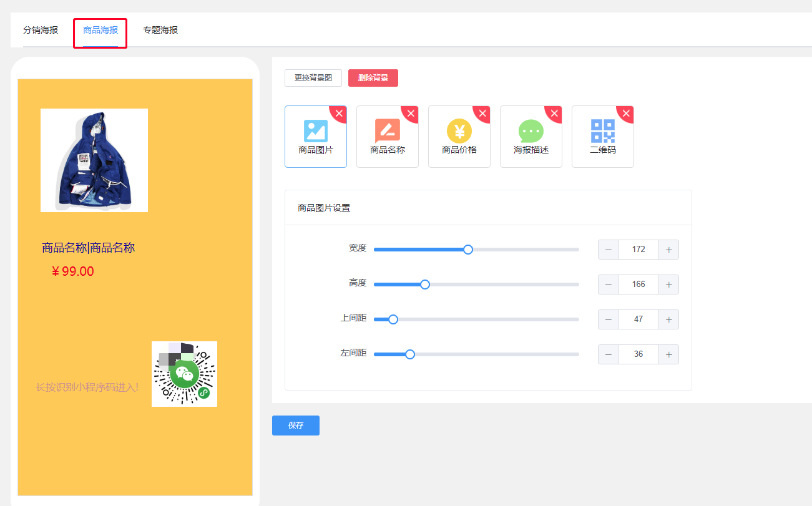Increase 宽度 value with plus button
The width and height of the screenshot is (812, 506).
(668, 250)
